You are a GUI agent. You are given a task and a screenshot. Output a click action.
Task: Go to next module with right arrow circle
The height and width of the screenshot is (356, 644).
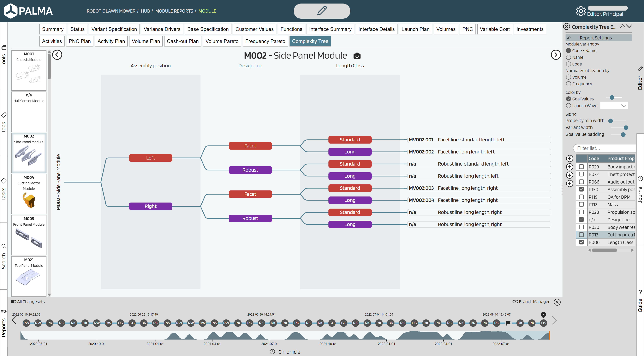(x=555, y=55)
